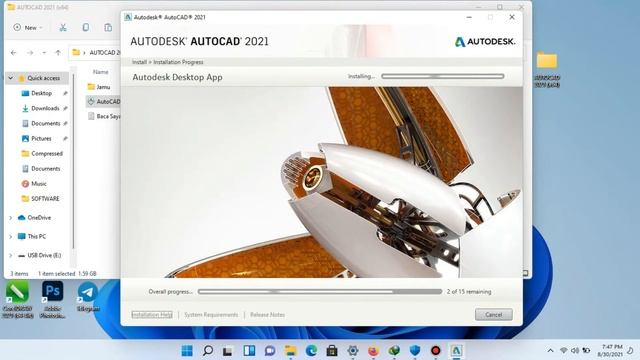
Task: Click the Autodesk logo in installer header
Action: [485, 42]
